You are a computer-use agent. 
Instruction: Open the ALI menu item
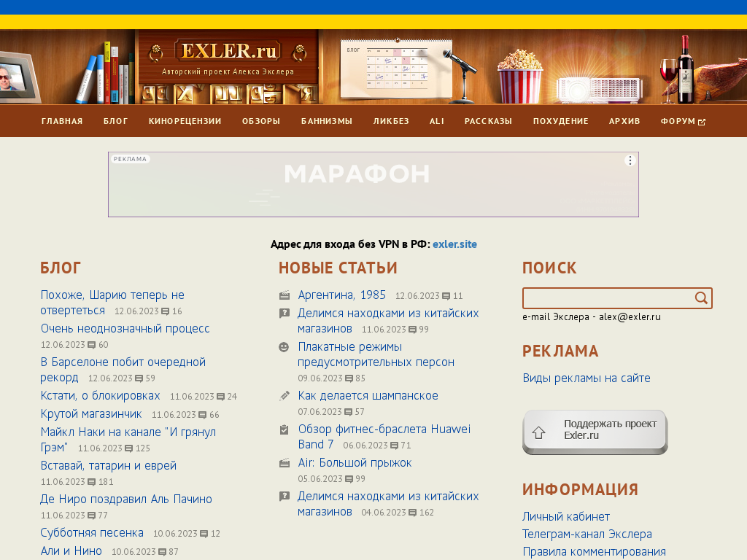coord(437,122)
